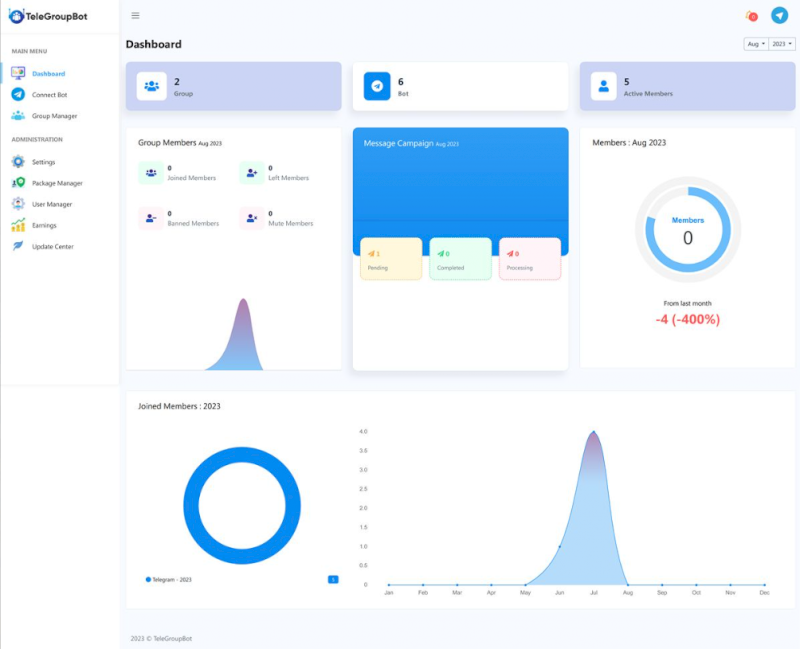Click the Earnings chart icon

pyautogui.click(x=18, y=225)
